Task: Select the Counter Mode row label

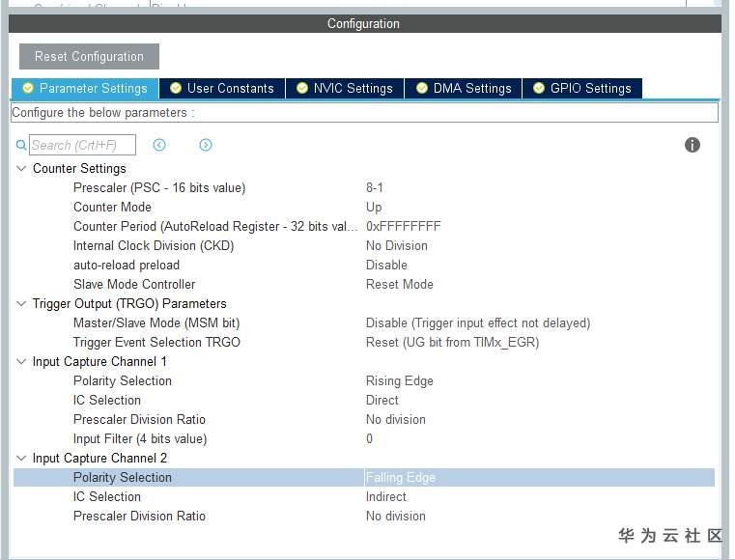Action: 112,208
